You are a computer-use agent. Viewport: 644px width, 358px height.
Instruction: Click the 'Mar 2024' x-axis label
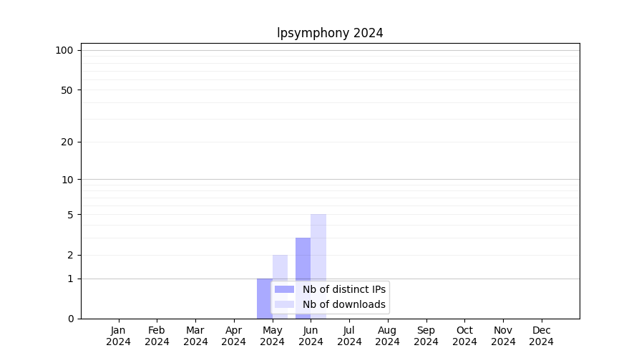195,336
